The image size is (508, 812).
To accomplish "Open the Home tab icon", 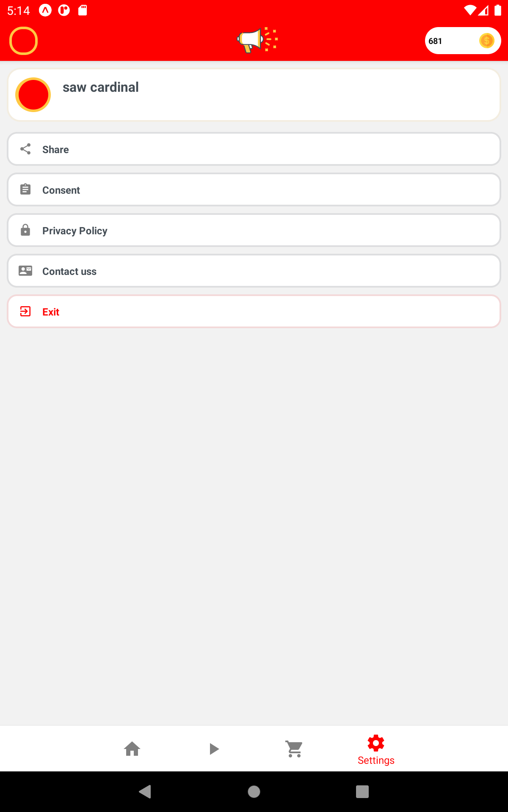I will coord(132,749).
